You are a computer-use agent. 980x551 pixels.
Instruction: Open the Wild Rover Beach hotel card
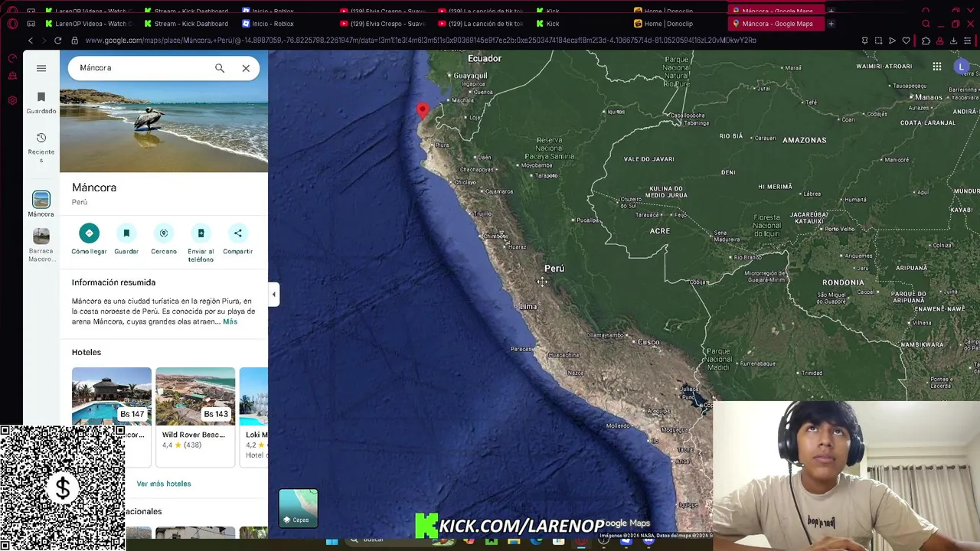(195, 416)
